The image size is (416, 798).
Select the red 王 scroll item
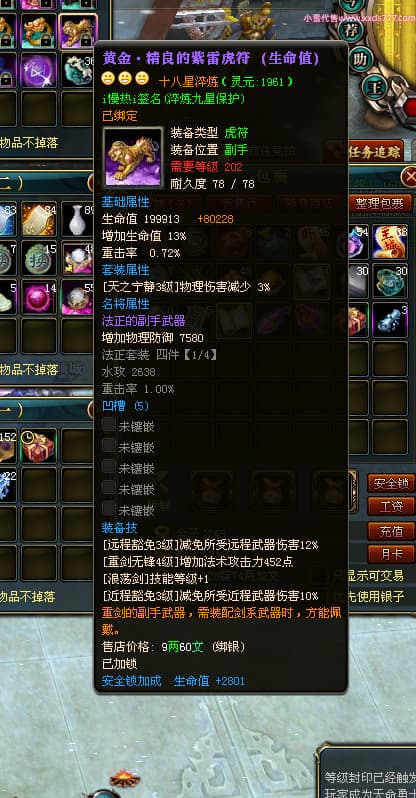pos(390,241)
